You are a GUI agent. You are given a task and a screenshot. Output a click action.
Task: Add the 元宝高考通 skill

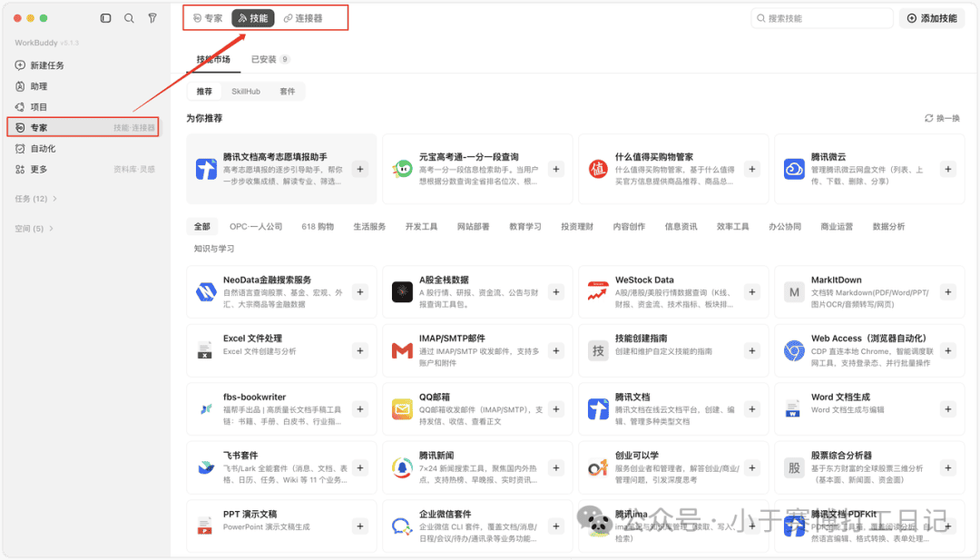click(555, 169)
